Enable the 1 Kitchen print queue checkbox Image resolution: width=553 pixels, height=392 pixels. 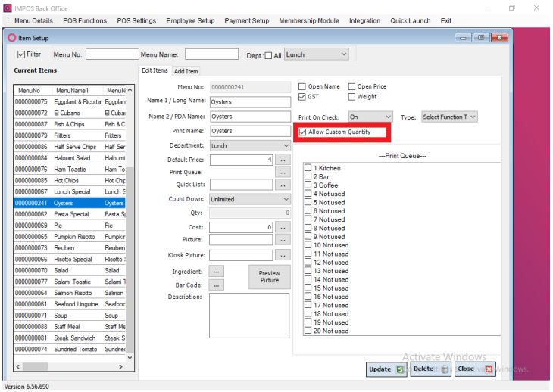coord(308,168)
